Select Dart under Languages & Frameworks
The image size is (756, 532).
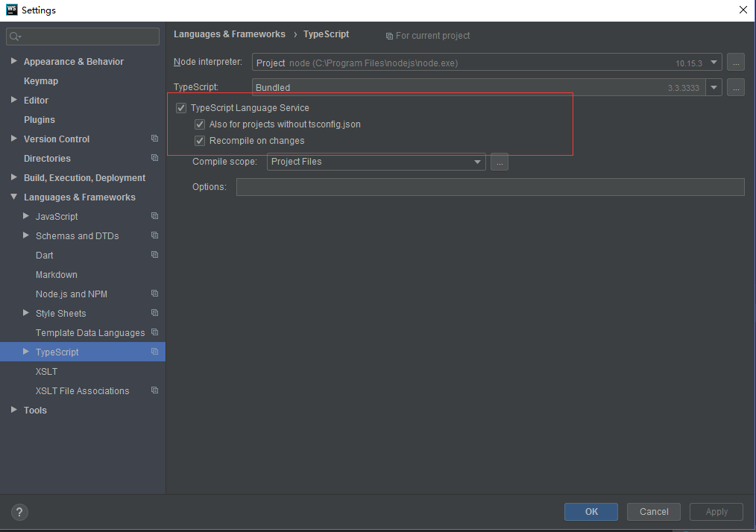click(x=44, y=256)
